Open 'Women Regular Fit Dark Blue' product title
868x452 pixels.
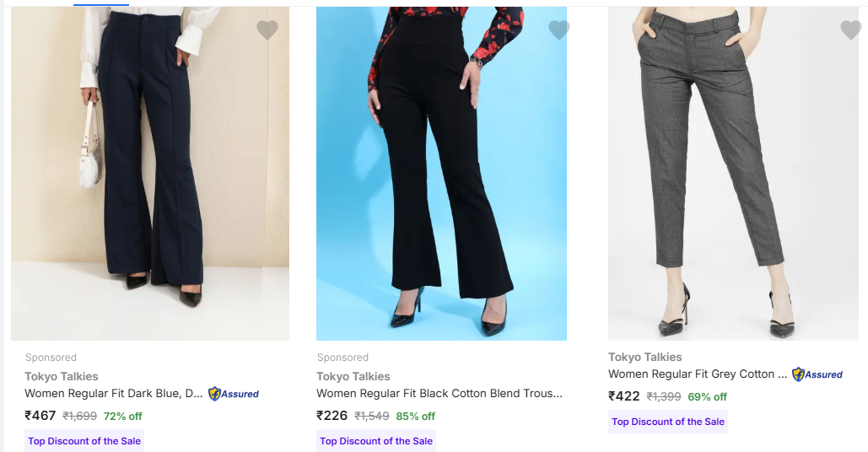pos(114,394)
